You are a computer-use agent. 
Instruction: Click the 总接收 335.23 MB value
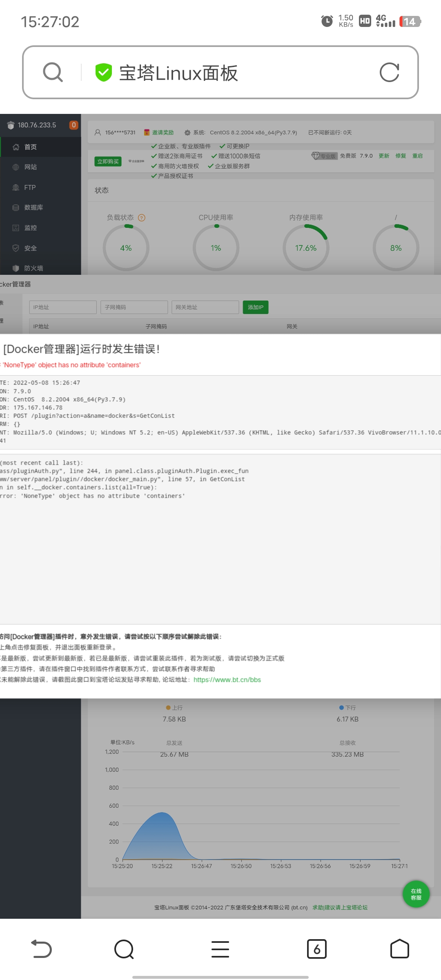[347, 754]
